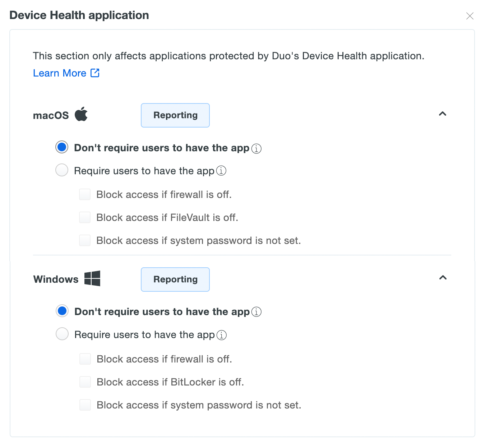The image size is (485, 448).
Task: Enable "Block access if BitLocker is off"
Action: pyautogui.click(x=85, y=382)
